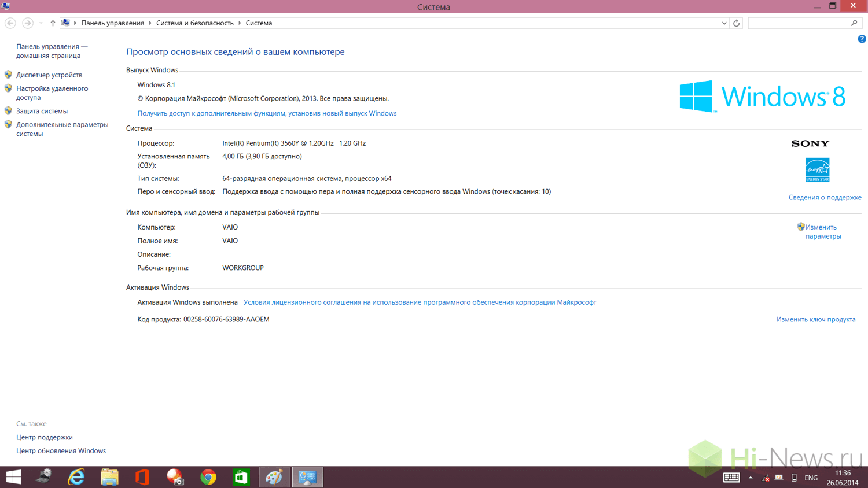The image size is (868, 488).
Task: Go to Панель управления breadcrumb
Action: point(112,23)
